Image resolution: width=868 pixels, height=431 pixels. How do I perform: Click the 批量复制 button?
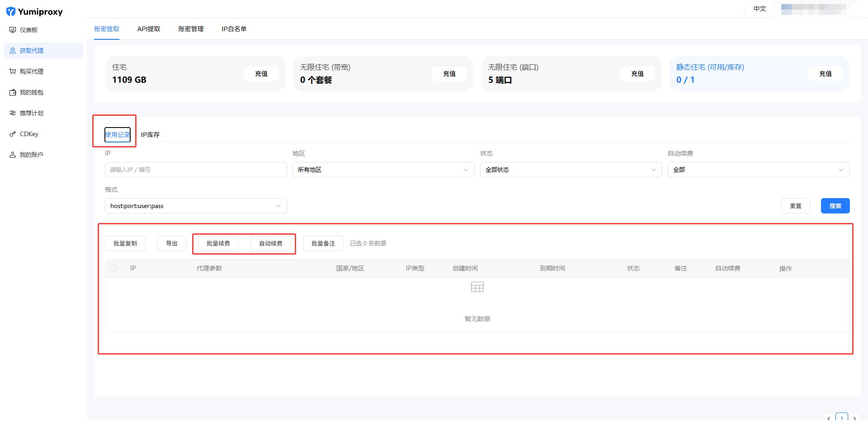pos(125,243)
